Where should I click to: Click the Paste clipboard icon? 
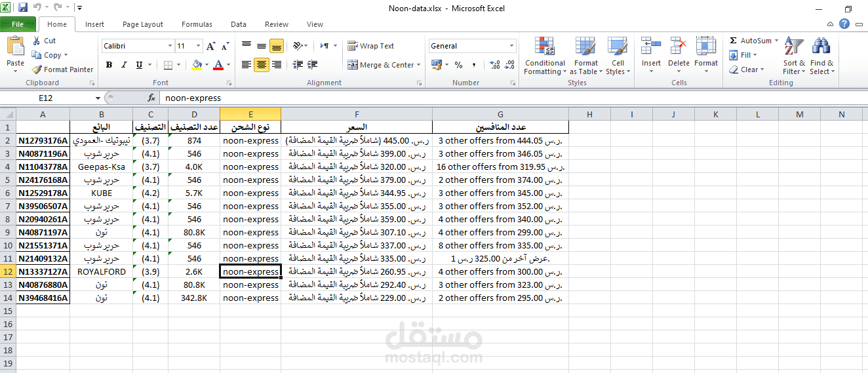(15, 47)
